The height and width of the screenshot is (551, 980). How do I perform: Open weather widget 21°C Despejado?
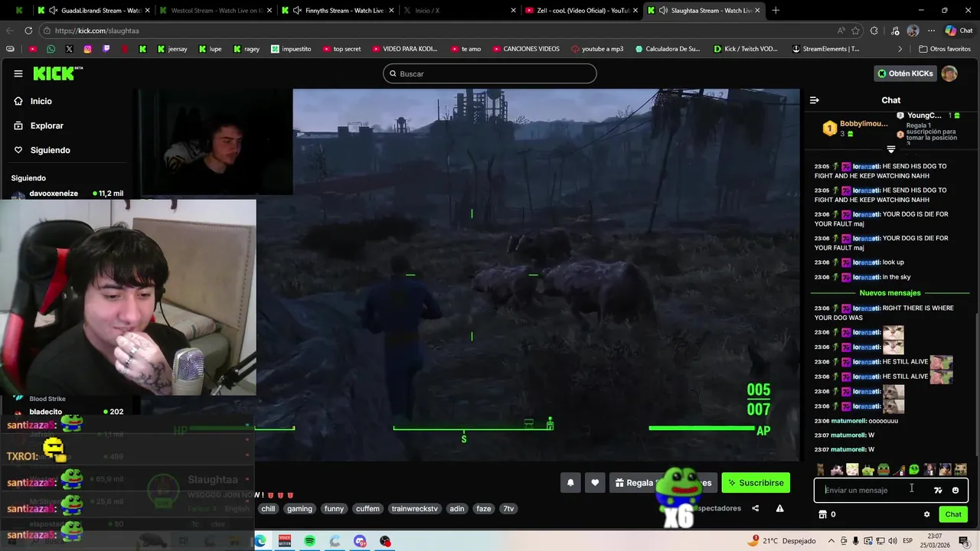click(x=782, y=541)
